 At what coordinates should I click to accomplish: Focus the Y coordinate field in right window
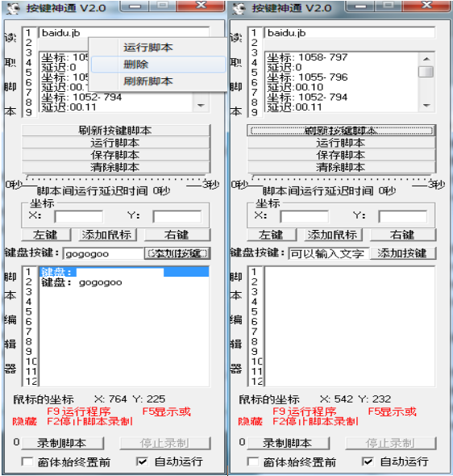point(403,217)
